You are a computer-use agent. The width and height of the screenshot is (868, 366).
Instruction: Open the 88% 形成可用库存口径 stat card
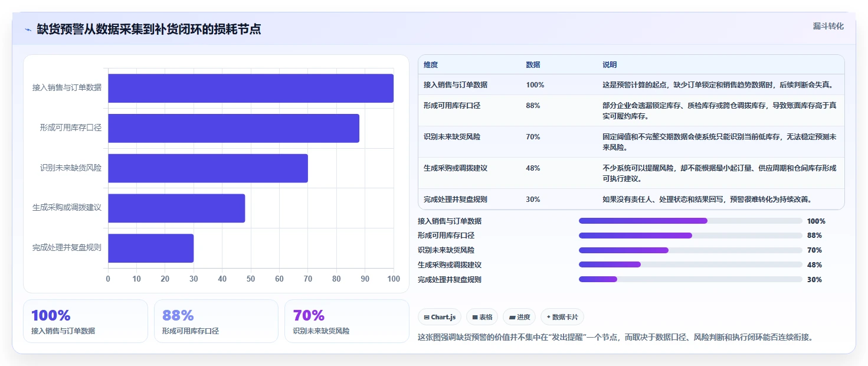click(x=216, y=321)
